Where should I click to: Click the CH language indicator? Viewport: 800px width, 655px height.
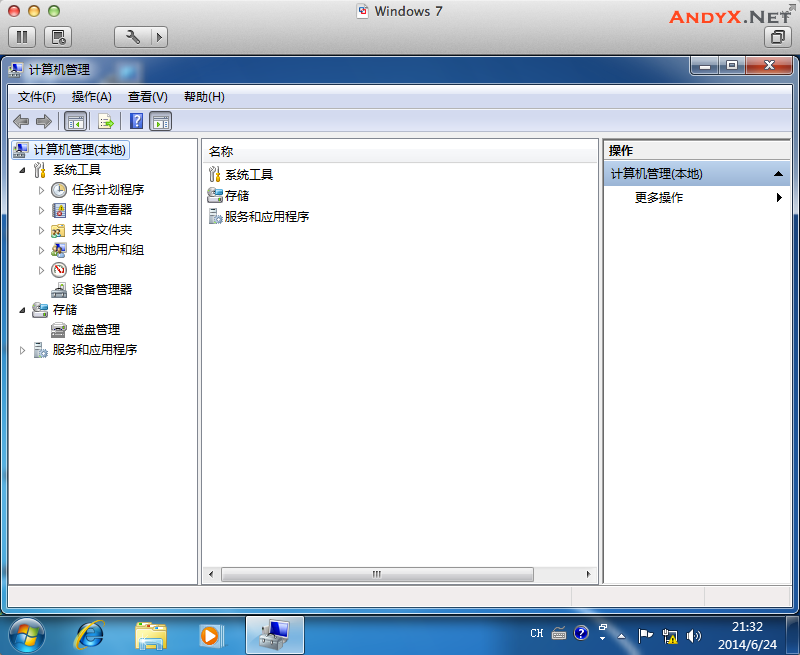[536, 634]
